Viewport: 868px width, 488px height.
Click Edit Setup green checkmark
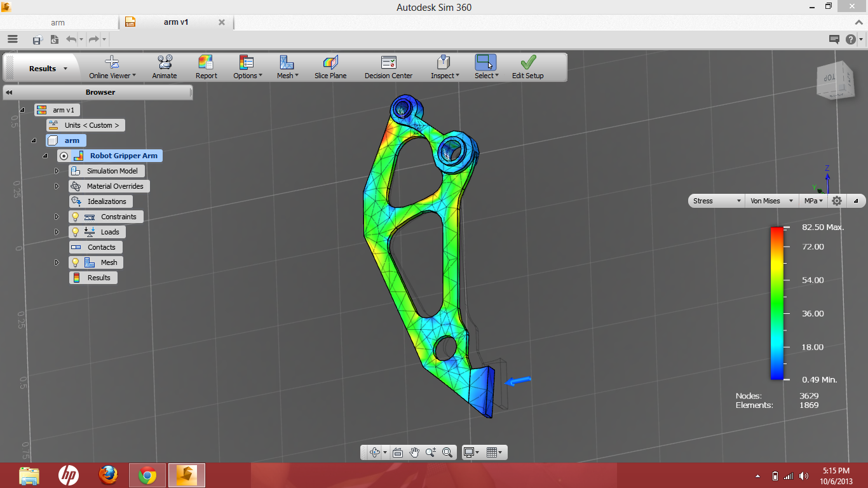pyautogui.click(x=528, y=62)
